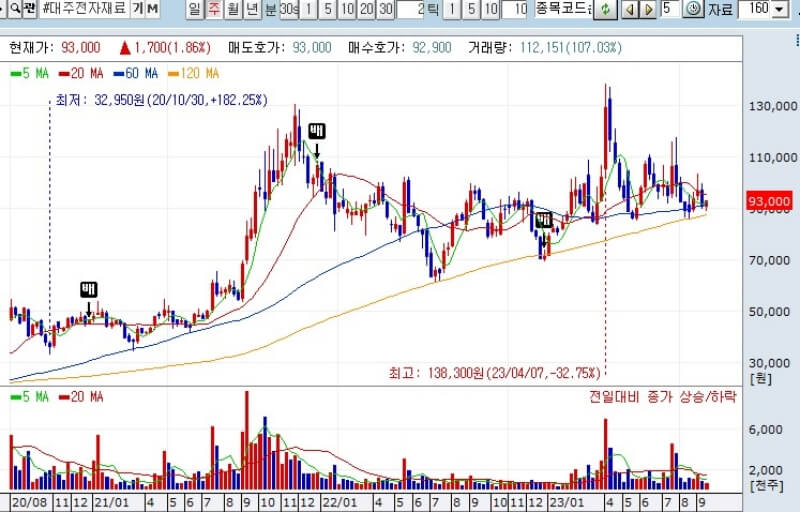The image size is (800, 512).
Task: Click the magnifier stock search icon
Action: click(15, 9)
